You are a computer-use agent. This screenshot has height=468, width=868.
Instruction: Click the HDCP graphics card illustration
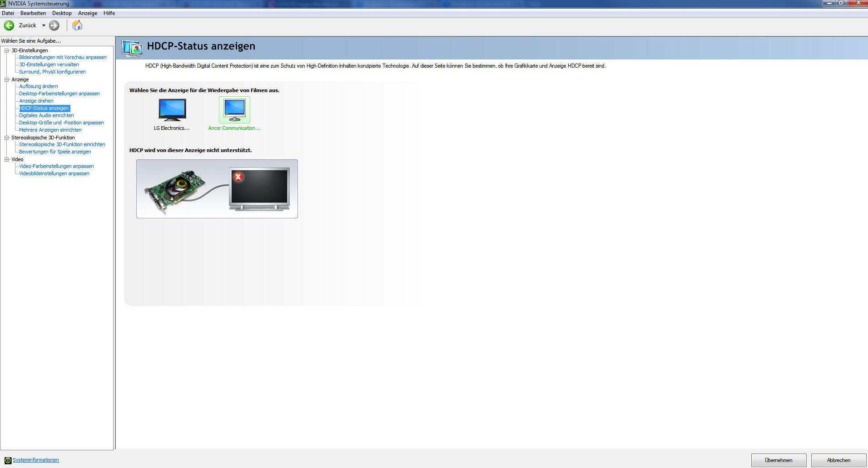point(217,189)
